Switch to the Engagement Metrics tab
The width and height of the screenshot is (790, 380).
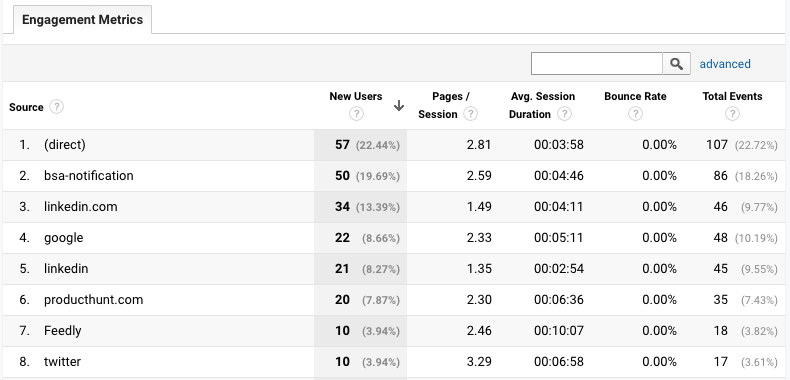click(83, 20)
